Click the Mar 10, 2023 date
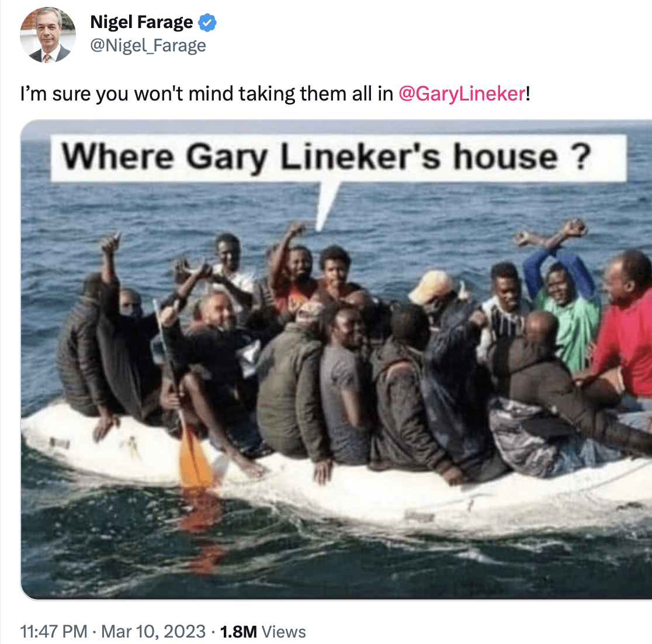The image size is (652, 644). [x=154, y=632]
